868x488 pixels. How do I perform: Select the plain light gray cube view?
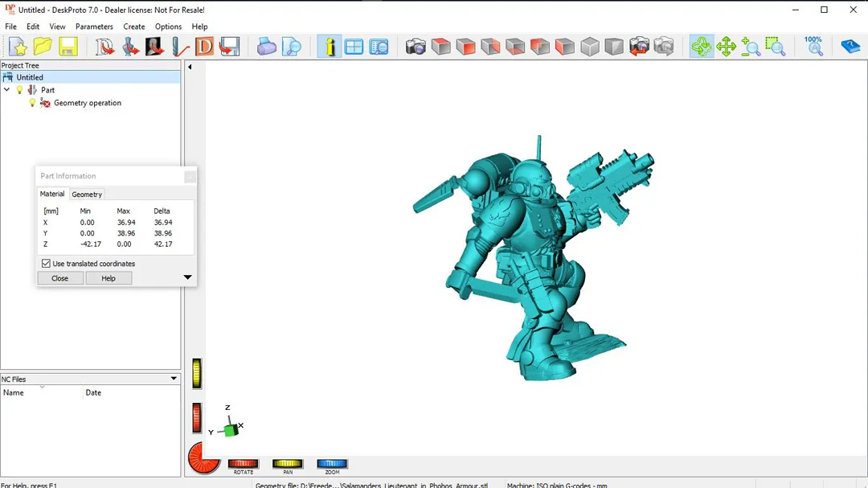pos(590,47)
